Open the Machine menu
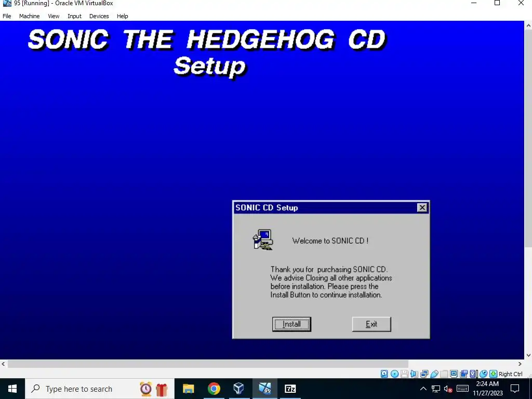Viewport: 532px width, 399px height. click(x=29, y=16)
